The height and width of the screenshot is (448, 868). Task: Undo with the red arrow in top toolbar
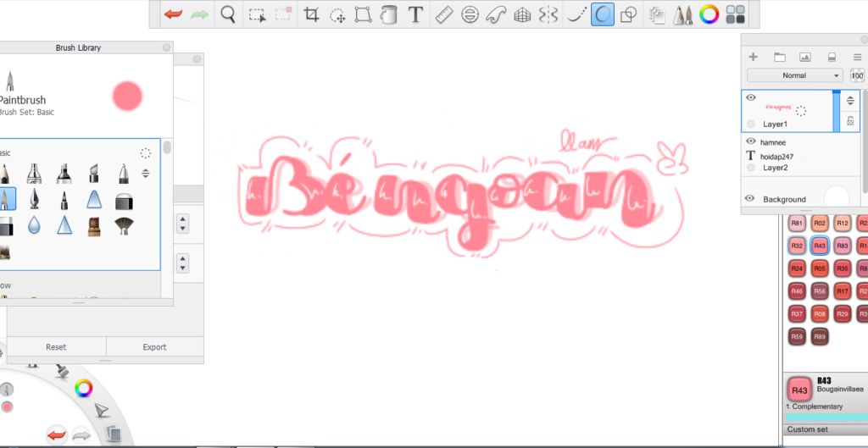pyautogui.click(x=173, y=15)
